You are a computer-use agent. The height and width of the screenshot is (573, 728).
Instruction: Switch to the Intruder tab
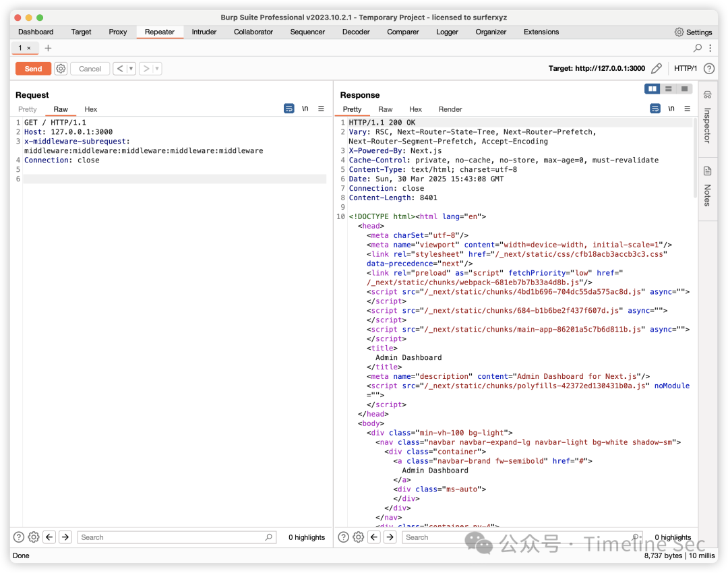click(204, 32)
